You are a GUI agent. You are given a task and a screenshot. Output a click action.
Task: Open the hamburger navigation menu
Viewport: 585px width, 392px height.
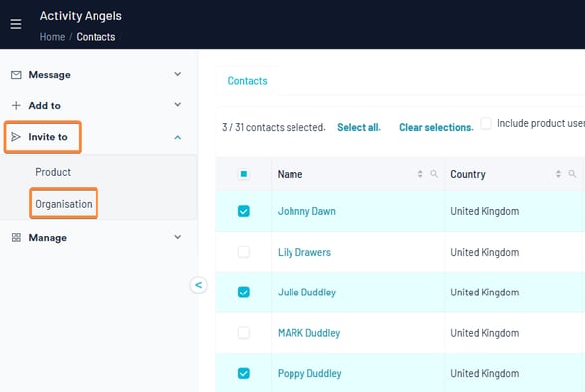point(16,24)
